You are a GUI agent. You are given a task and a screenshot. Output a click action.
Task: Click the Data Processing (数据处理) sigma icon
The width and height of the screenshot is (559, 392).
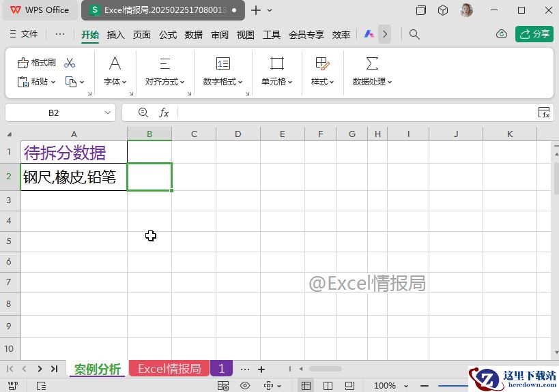372,63
